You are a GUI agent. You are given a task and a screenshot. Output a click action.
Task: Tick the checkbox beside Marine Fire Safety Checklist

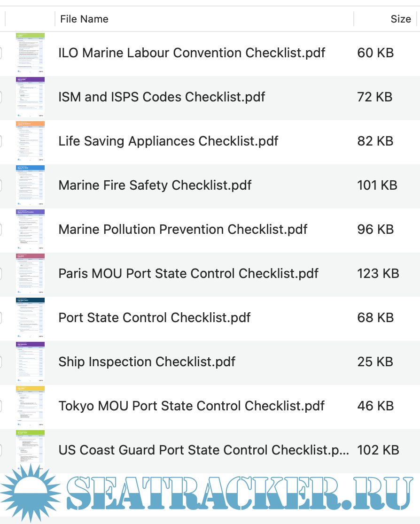[1, 185]
